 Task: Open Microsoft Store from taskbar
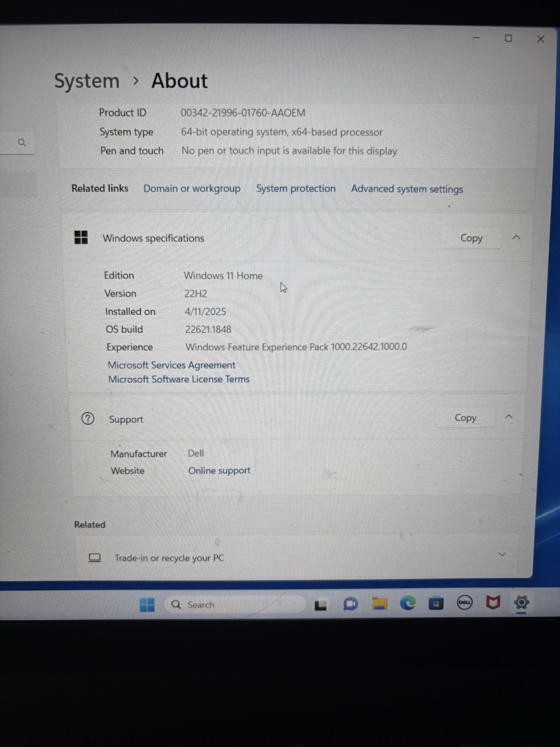click(x=436, y=603)
